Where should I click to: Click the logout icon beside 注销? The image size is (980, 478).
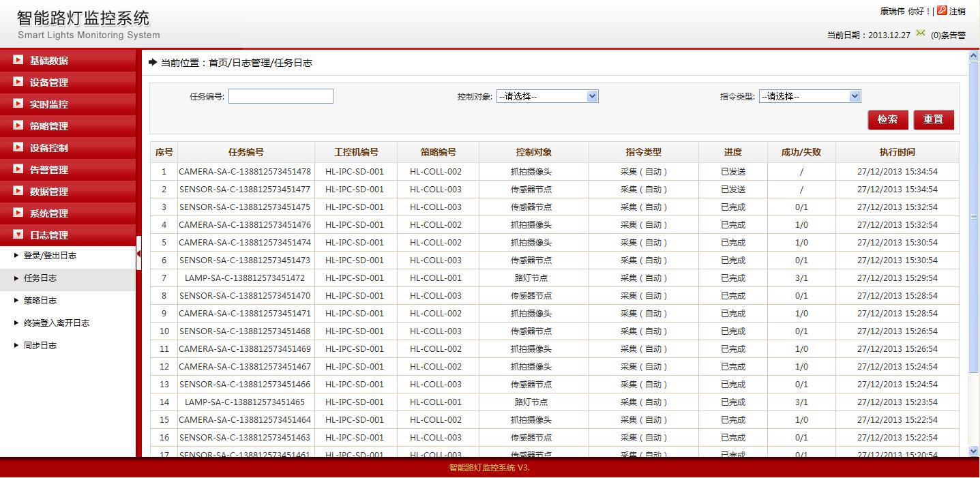(942, 10)
